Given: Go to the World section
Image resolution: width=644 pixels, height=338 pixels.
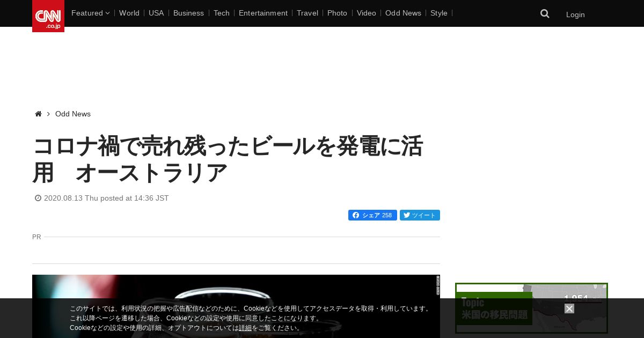Looking at the screenshot, I should click(x=129, y=13).
